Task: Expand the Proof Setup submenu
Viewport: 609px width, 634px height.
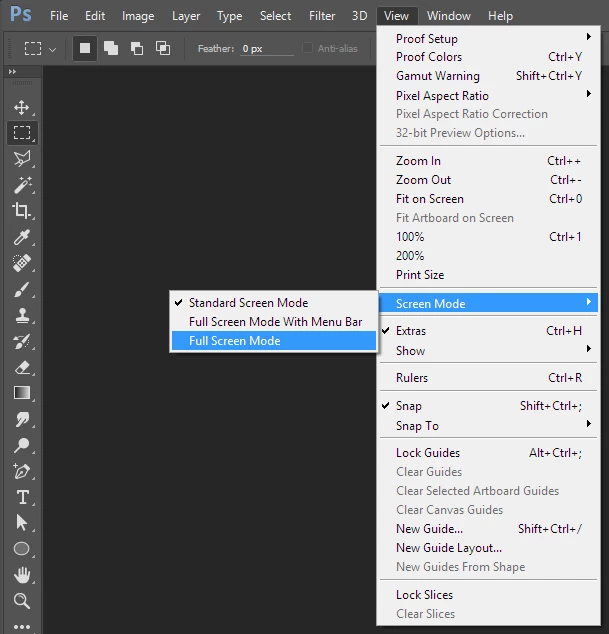Action: tap(488, 38)
